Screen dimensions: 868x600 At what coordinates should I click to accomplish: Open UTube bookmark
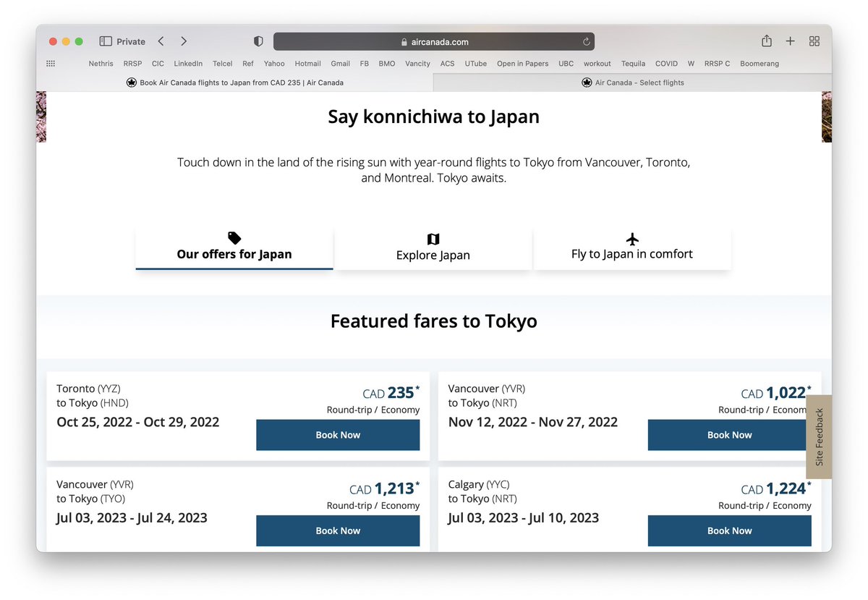476,64
